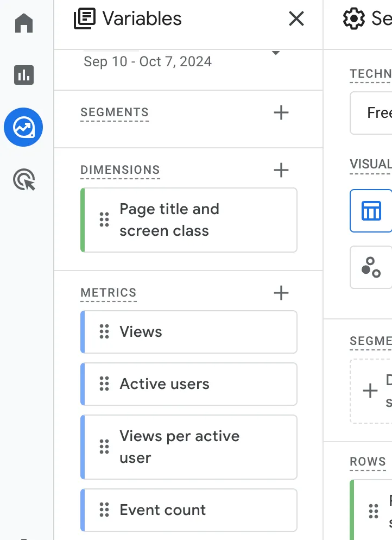This screenshot has width=392, height=540.
Task: Select the table visualization icon
Action: (x=371, y=210)
